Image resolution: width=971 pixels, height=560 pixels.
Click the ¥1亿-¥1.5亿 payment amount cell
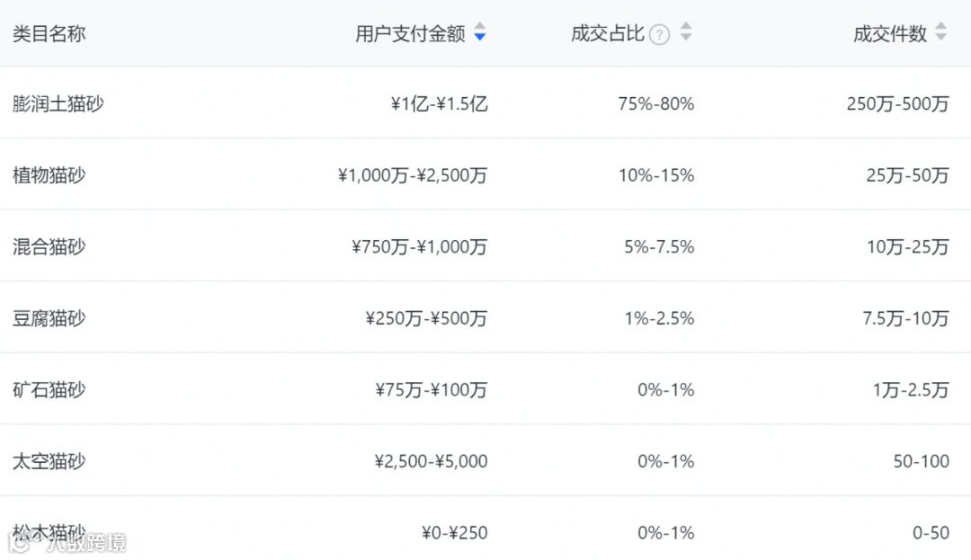pos(439,103)
